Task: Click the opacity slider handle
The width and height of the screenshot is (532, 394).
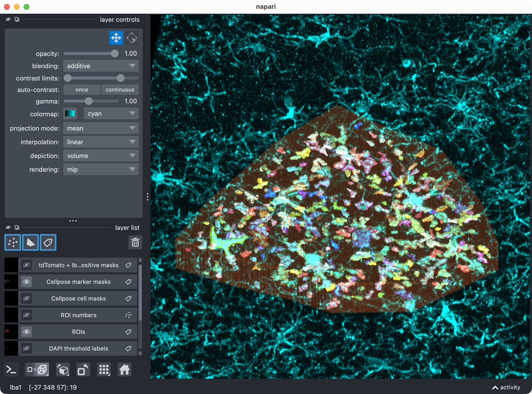Action: point(114,53)
